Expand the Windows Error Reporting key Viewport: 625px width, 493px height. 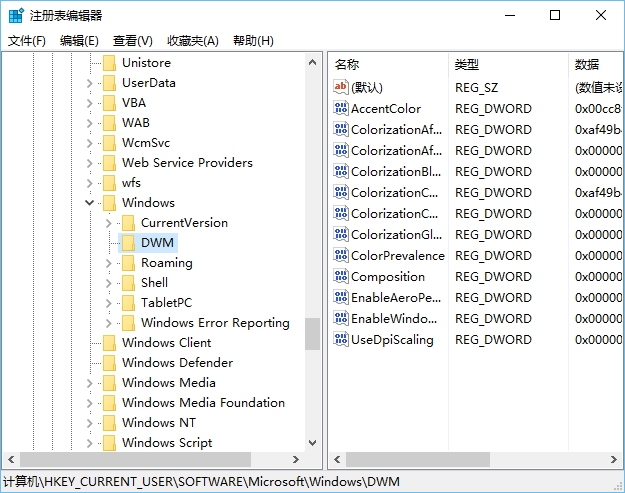pyautogui.click(x=108, y=323)
